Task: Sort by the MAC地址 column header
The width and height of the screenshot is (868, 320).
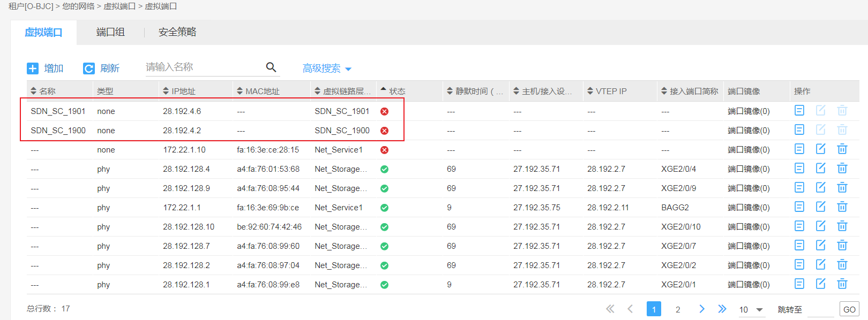Action: pos(258,91)
